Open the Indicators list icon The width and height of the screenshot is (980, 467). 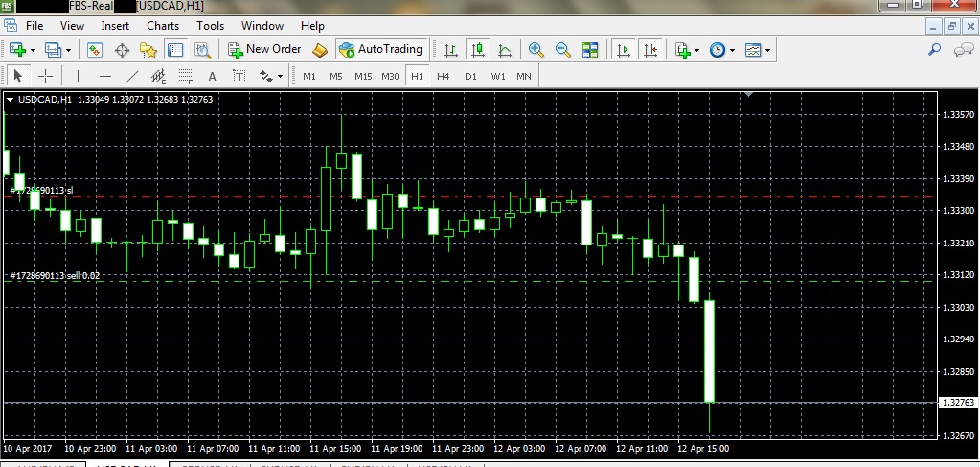(x=682, y=50)
